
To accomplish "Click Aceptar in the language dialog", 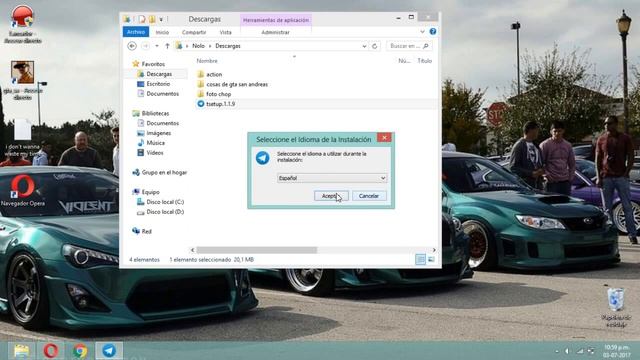I will point(331,196).
